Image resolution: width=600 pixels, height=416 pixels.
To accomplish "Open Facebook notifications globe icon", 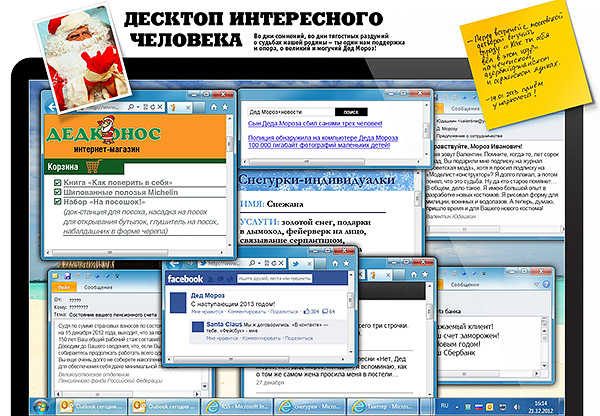I will click(229, 279).
